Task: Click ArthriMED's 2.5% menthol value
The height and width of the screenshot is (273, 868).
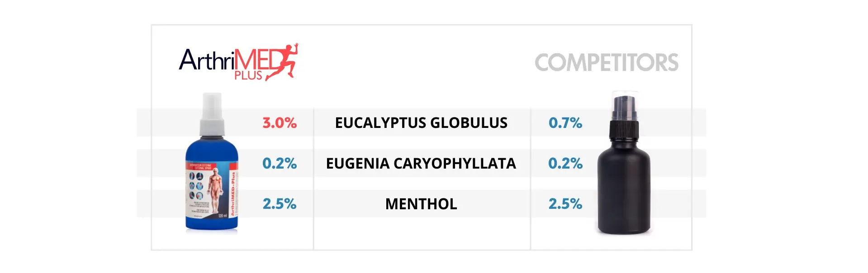Action: click(x=280, y=204)
